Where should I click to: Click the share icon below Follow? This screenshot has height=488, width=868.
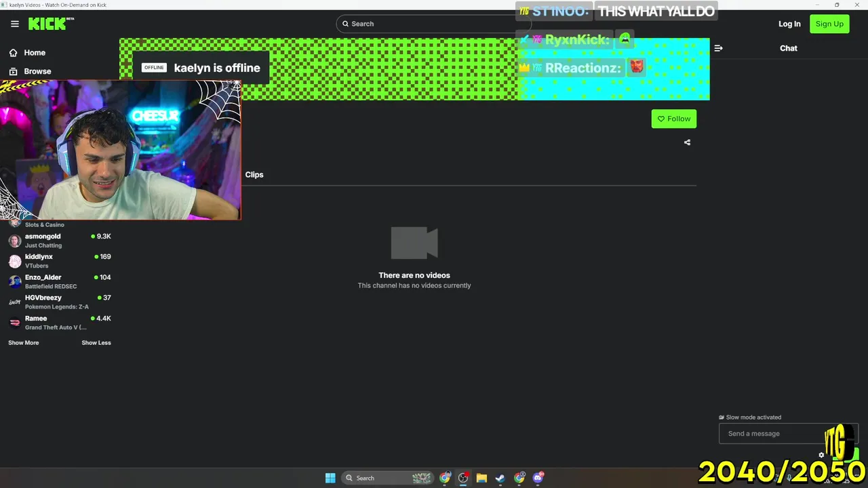pos(687,142)
